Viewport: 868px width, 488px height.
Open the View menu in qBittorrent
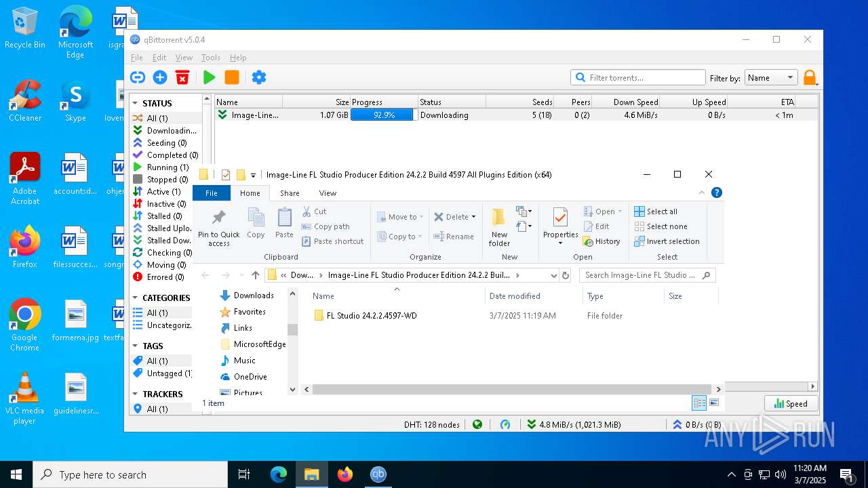[x=184, y=58]
